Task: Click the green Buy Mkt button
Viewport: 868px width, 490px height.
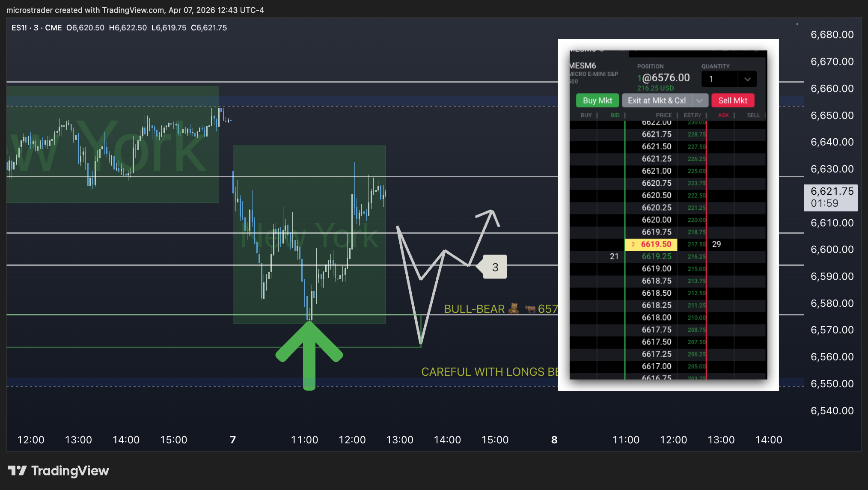Action: tap(597, 101)
